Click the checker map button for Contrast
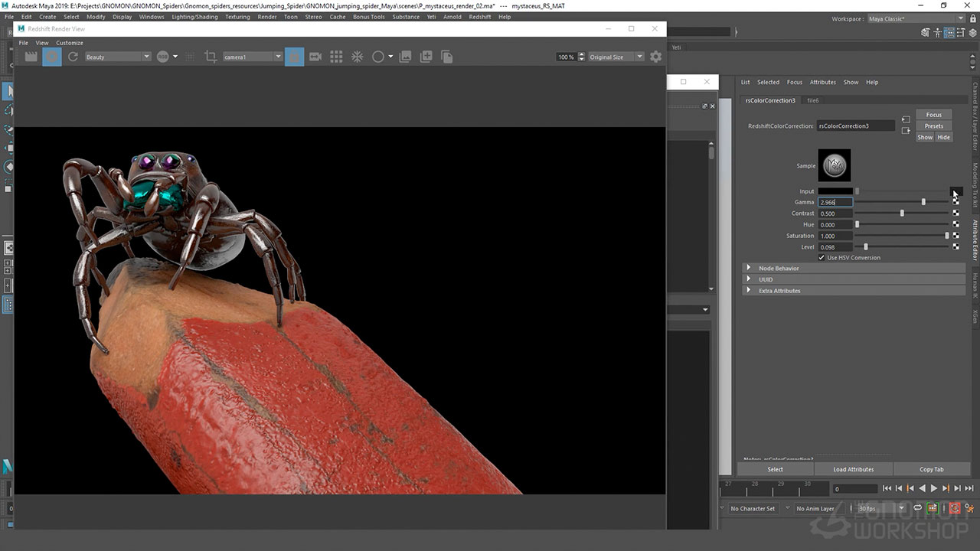Image resolution: width=980 pixels, height=551 pixels. (x=955, y=214)
